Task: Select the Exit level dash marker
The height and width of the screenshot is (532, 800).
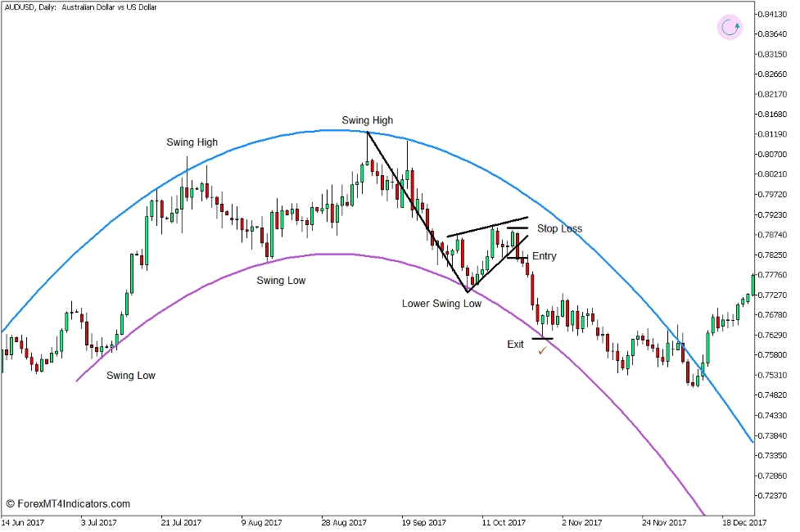Action: 541,338
